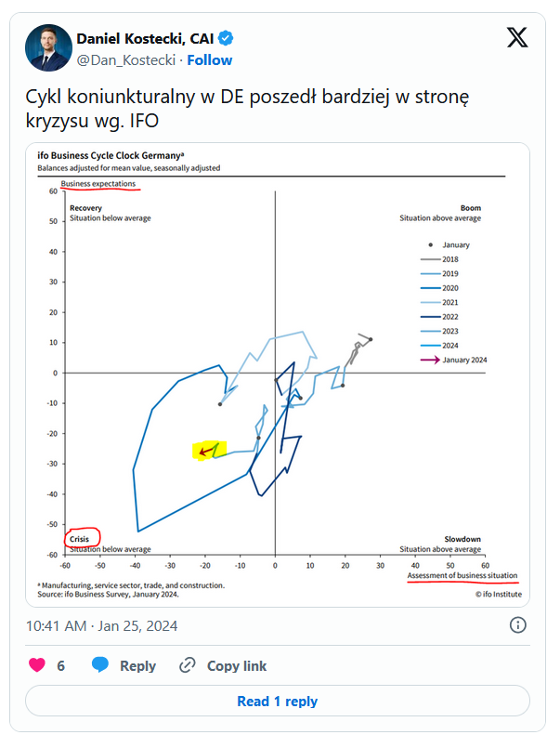Open the author name Daniel Kostecki, CAI
The width and height of the screenshot is (560, 748).
point(145,38)
